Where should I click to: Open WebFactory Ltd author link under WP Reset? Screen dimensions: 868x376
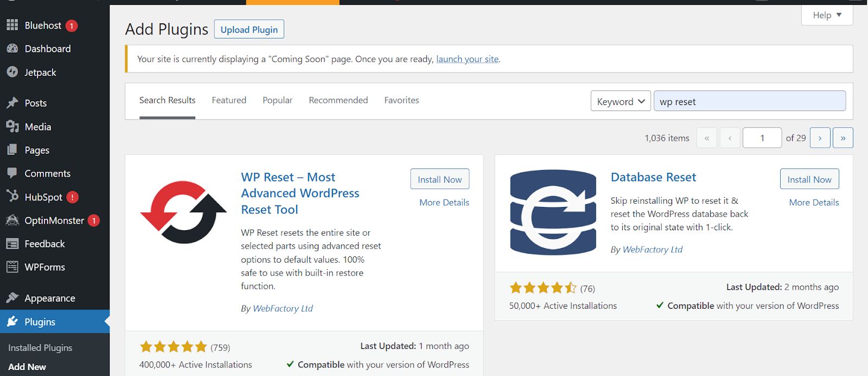(283, 308)
